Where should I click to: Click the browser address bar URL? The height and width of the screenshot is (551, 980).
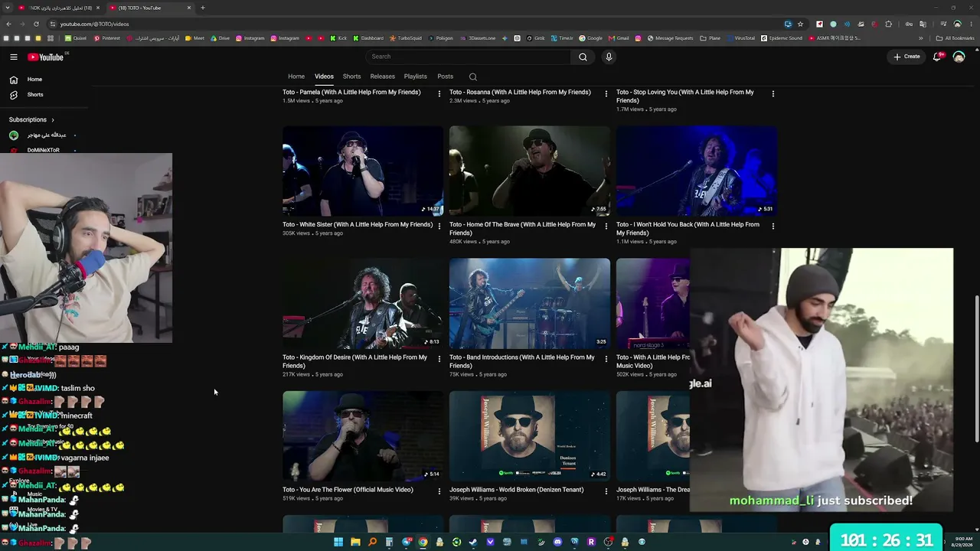click(x=95, y=24)
